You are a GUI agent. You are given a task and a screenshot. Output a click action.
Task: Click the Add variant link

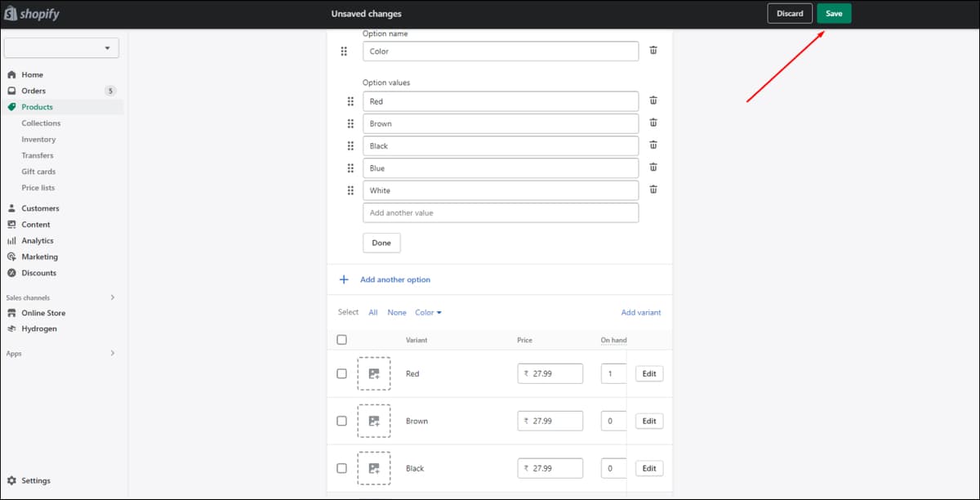tap(641, 312)
